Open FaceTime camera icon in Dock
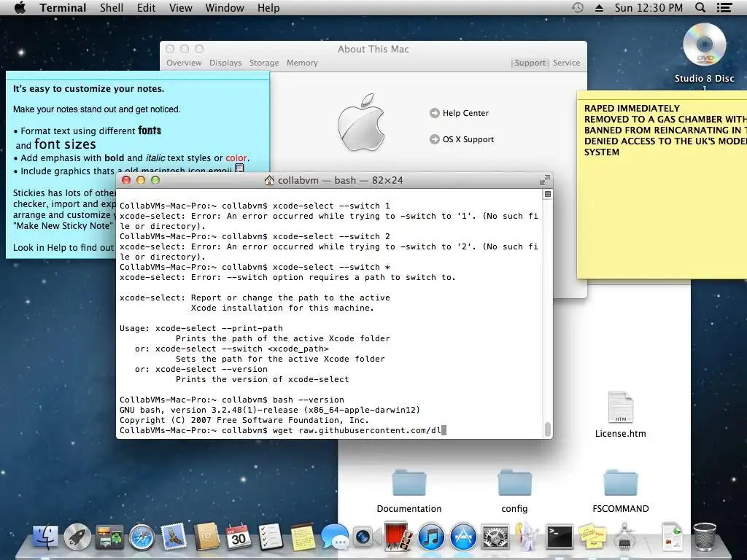This screenshot has width=747, height=560. (x=367, y=537)
